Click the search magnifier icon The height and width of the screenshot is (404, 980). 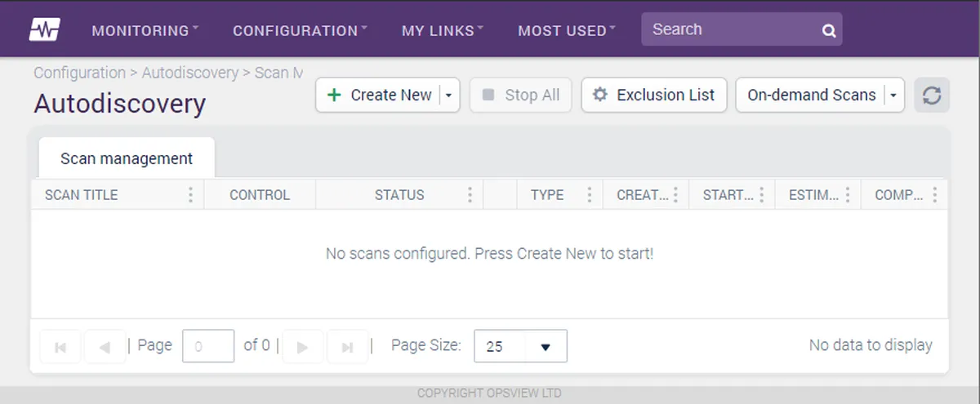click(x=829, y=31)
